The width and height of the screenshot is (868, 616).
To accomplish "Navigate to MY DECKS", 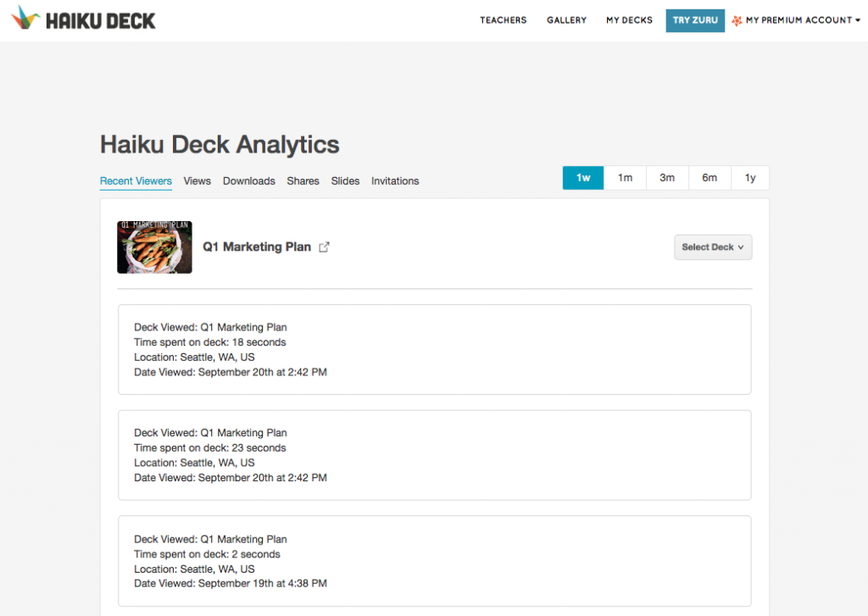I will point(629,20).
